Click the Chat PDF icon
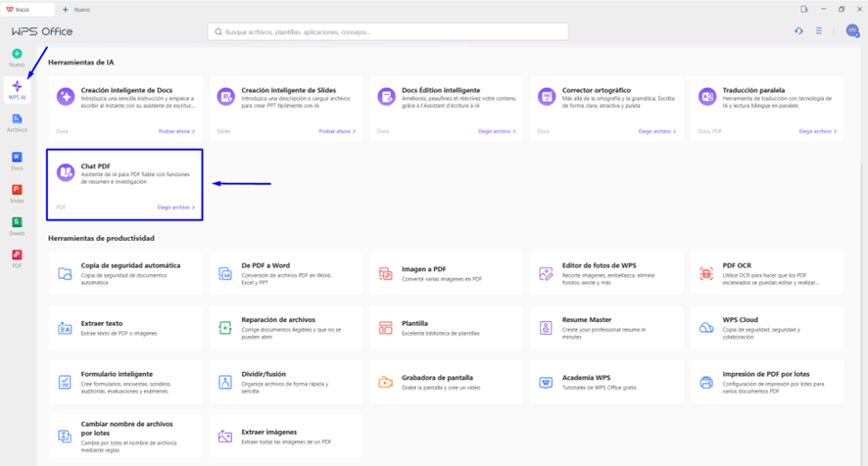Screen dimensions: 868x466 coord(66,172)
